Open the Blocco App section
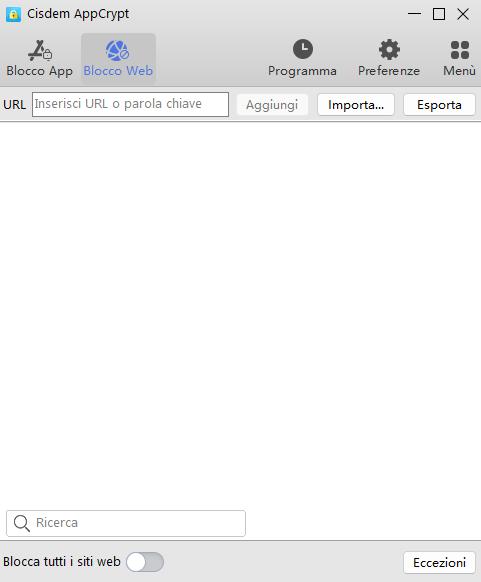481x582 pixels. click(x=40, y=58)
